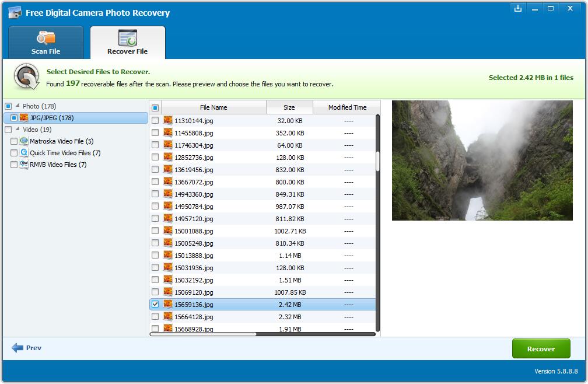Click the file icon for 12852736.jpg

click(x=168, y=157)
